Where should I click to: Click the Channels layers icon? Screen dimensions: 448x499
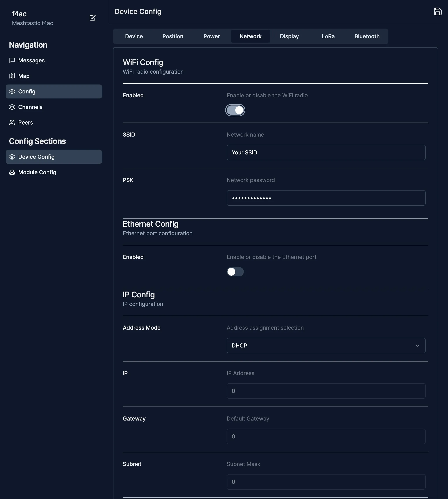coord(12,107)
